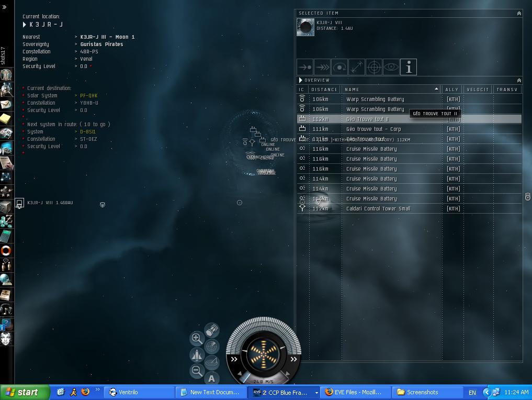Click the ship tactical icon on HUD
This screenshot has height=400, width=532.
tap(197, 354)
